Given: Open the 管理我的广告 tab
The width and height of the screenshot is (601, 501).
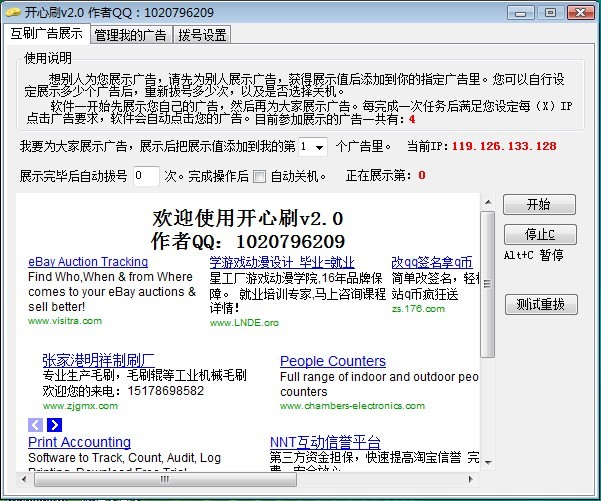Looking at the screenshot, I should (x=131, y=35).
